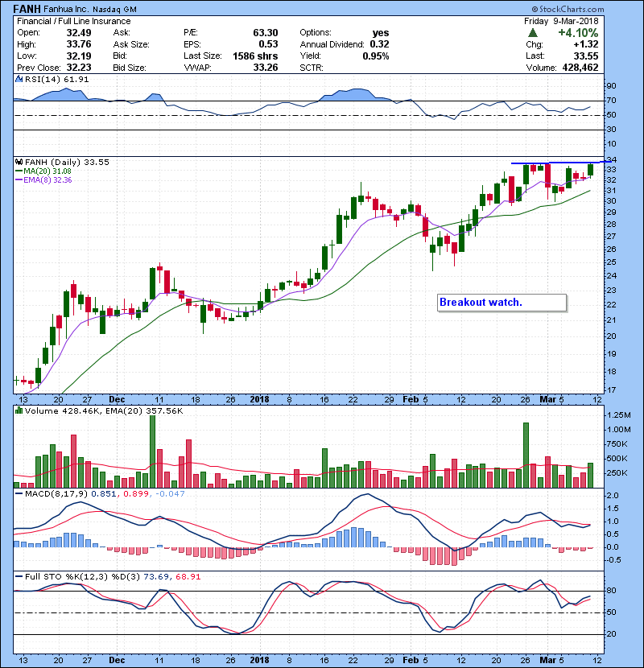The image size is (644, 668).
Task: Click the Open price value 32.49
Action: (x=78, y=33)
